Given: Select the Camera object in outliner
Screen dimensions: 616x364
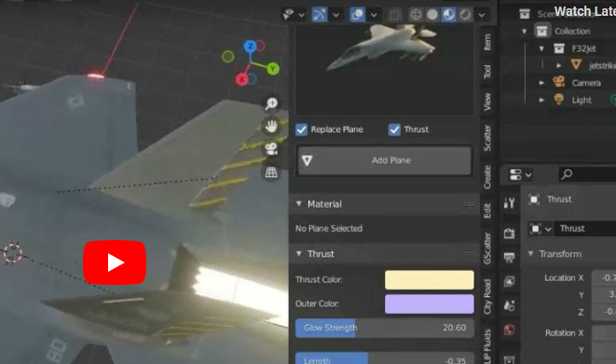Looking at the screenshot, I should click(586, 83).
